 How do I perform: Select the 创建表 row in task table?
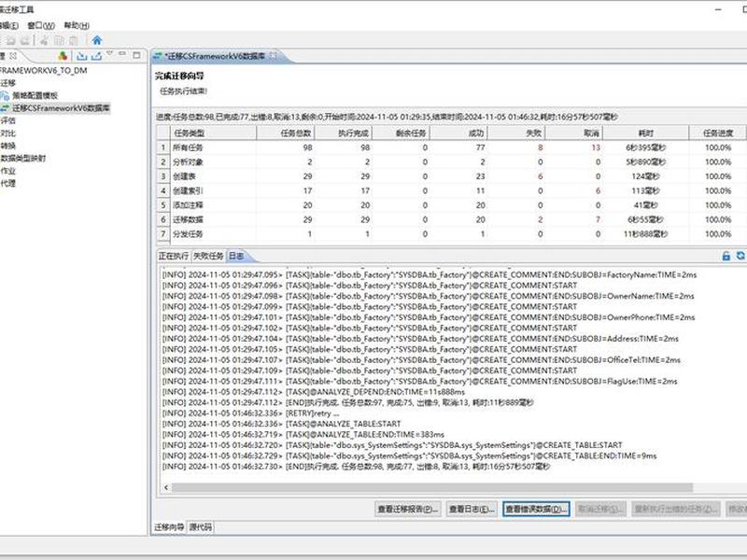451,176
